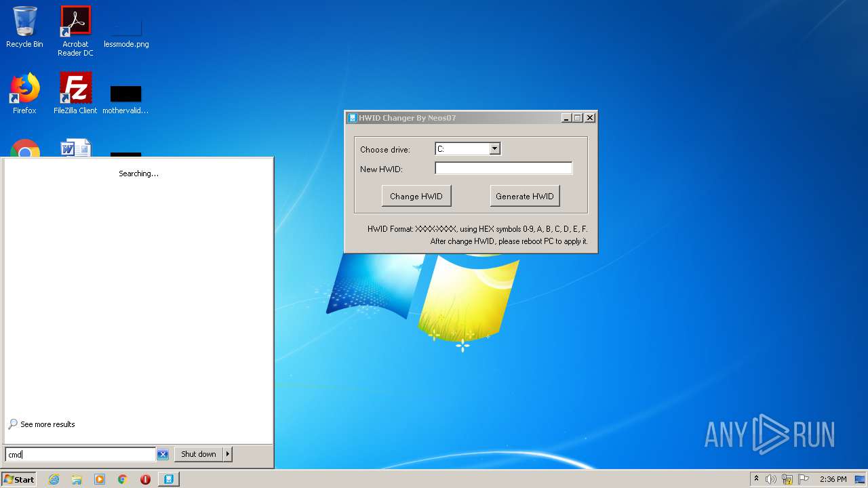
Task: Open Google Chrome from taskbar
Action: [x=123, y=479]
